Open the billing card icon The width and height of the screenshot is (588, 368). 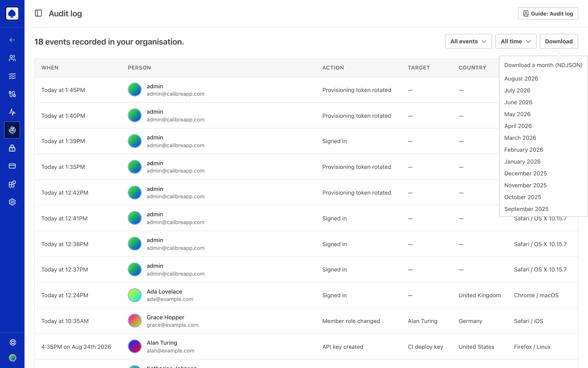tap(12, 166)
